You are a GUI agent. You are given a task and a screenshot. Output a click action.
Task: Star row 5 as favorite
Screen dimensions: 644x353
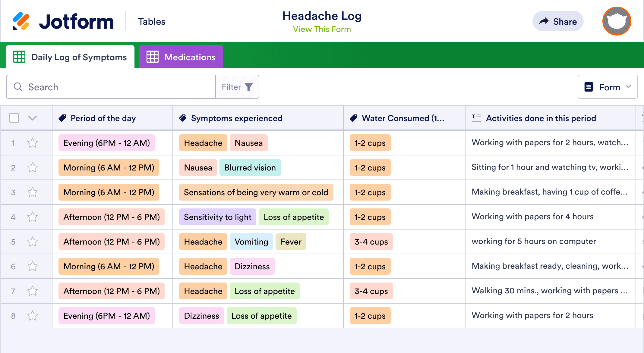[x=32, y=241]
